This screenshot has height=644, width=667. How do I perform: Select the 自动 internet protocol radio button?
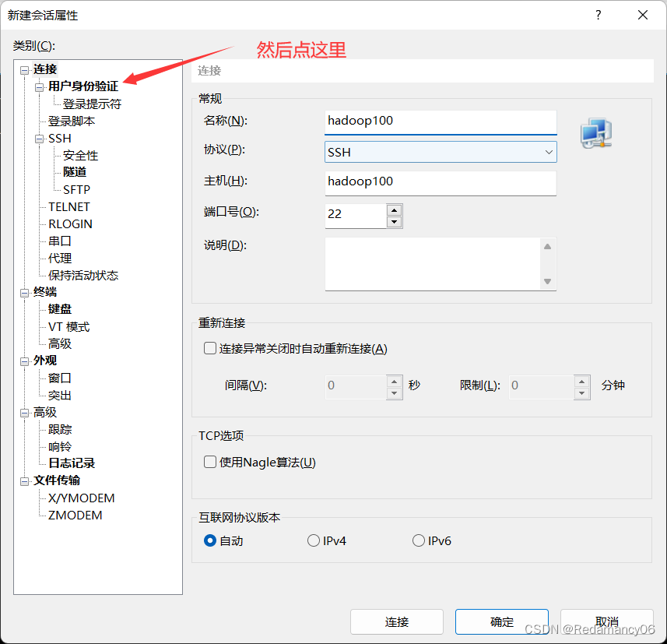coord(210,540)
